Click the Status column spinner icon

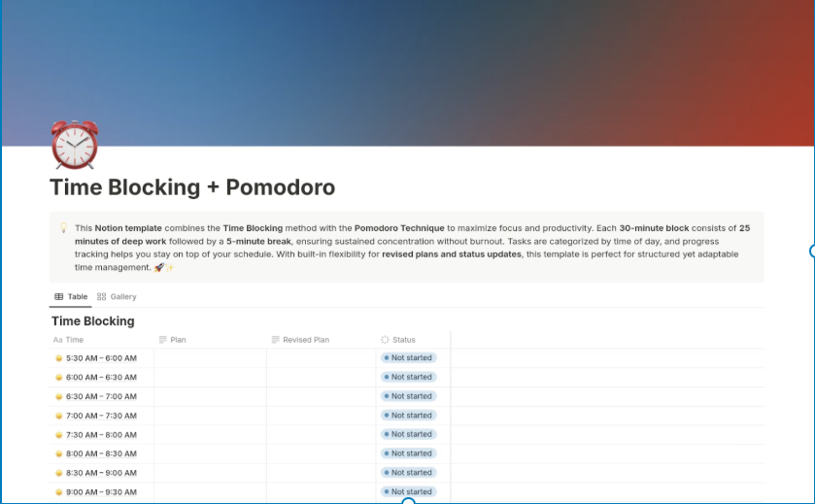click(x=385, y=340)
